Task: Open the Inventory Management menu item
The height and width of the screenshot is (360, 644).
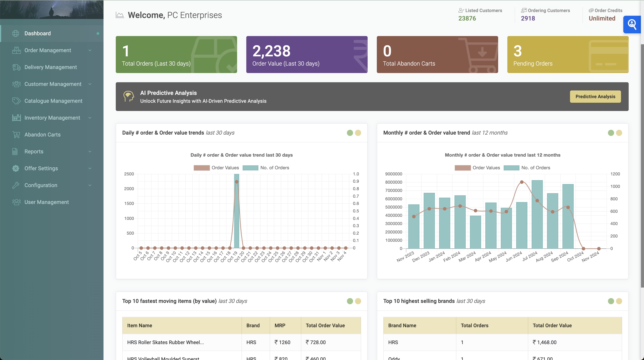Action: pyautogui.click(x=52, y=118)
